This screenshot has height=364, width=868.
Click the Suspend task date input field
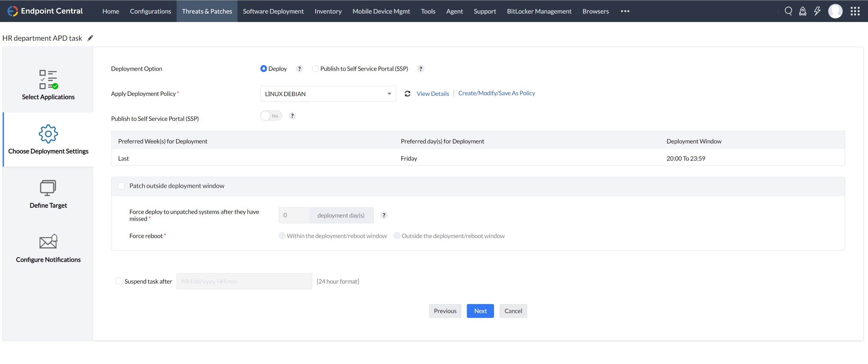[244, 281]
